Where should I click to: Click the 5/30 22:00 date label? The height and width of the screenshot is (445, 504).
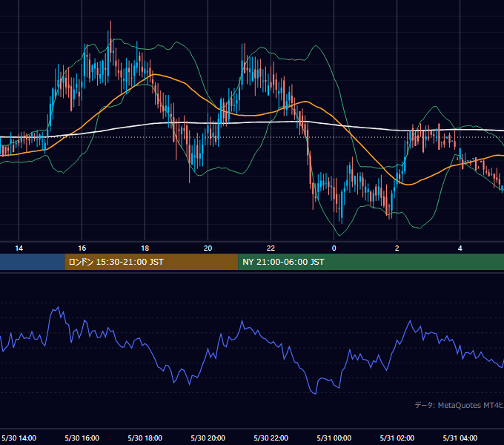[271, 438]
